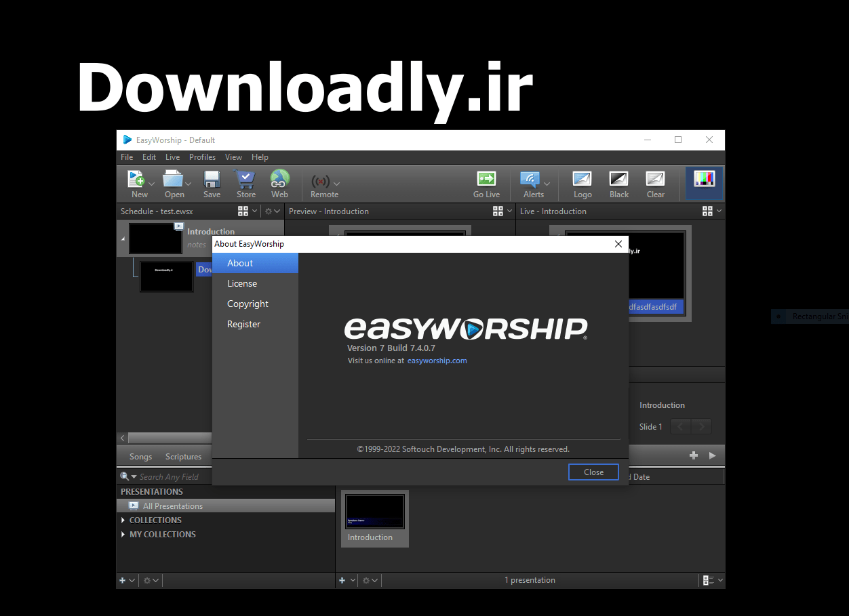Click the Schedule panel grid view icon
849x616 pixels.
click(243, 211)
